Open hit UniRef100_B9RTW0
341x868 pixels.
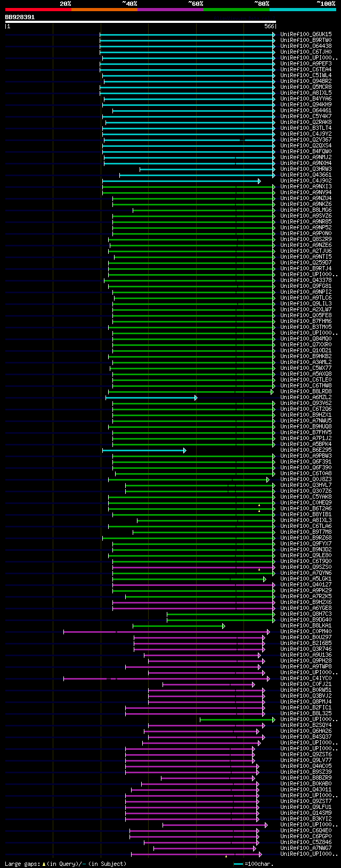pyautogui.click(x=306, y=40)
